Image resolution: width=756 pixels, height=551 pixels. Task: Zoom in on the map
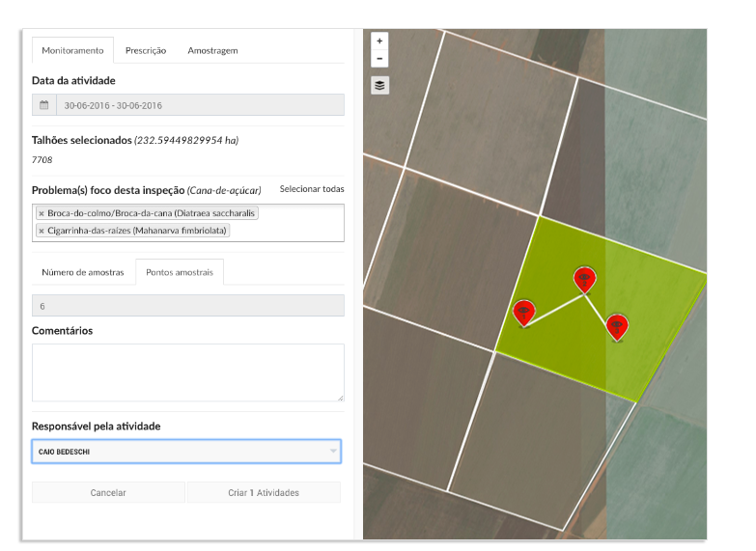(x=379, y=41)
